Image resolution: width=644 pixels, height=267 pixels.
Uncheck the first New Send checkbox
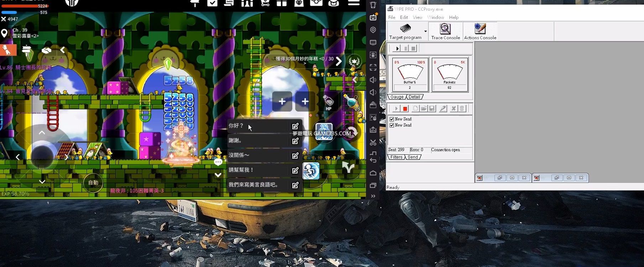click(392, 119)
